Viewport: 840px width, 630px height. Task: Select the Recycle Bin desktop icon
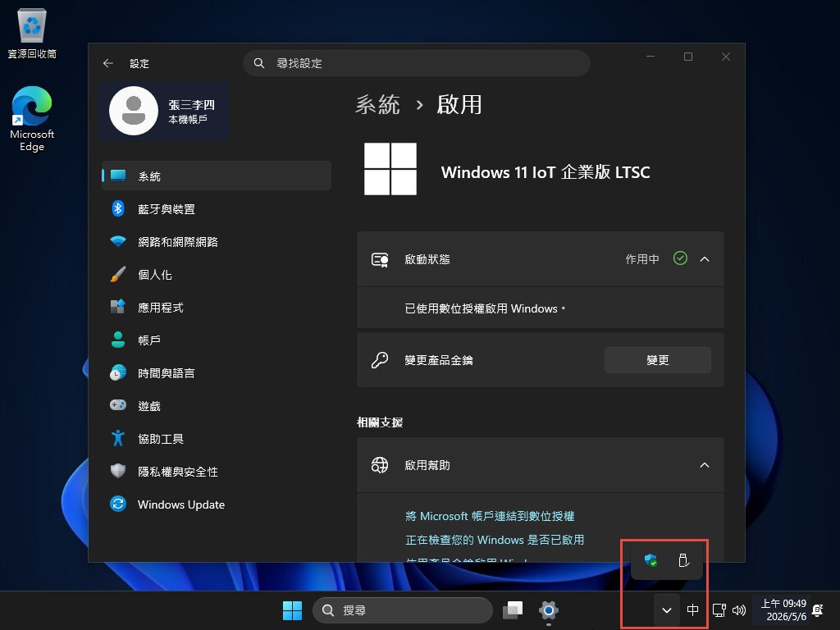pos(32,33)
